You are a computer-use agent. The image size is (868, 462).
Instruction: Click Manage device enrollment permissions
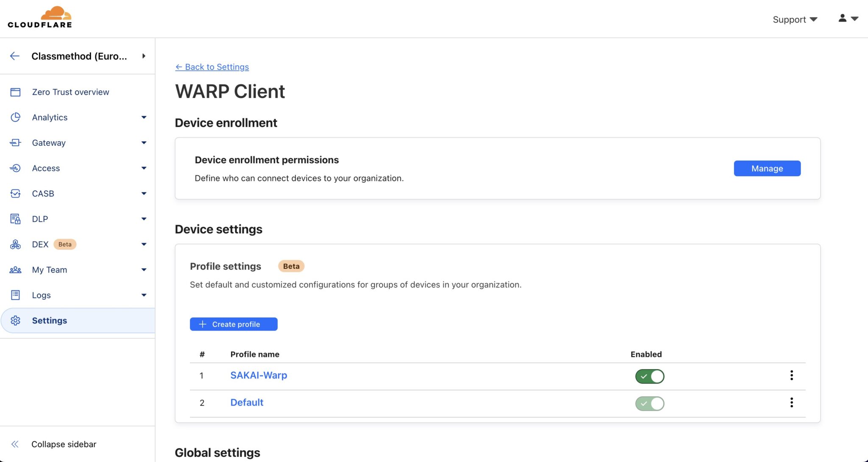[767, 168]
